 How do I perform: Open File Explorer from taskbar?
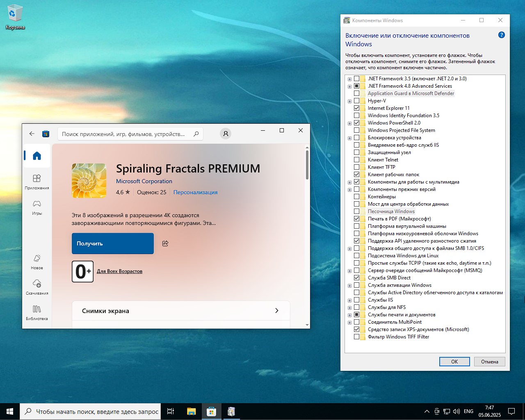point(191,411)
